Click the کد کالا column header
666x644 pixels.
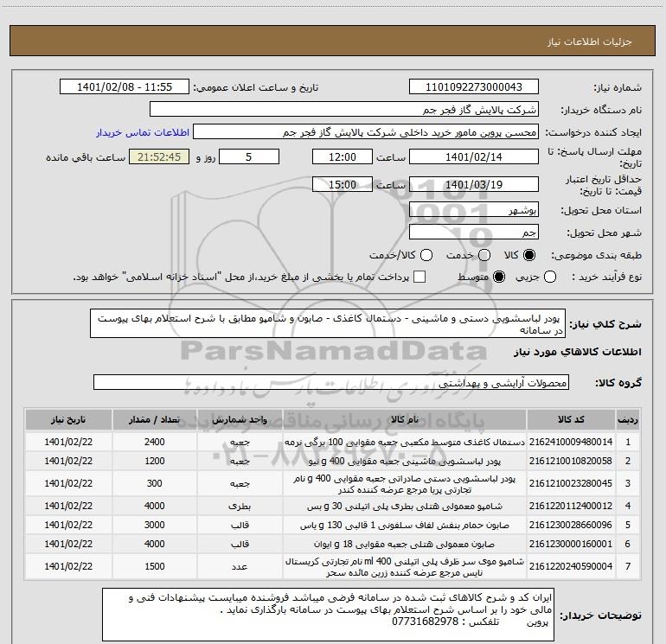pyautogui.click(x=571, y=419)
